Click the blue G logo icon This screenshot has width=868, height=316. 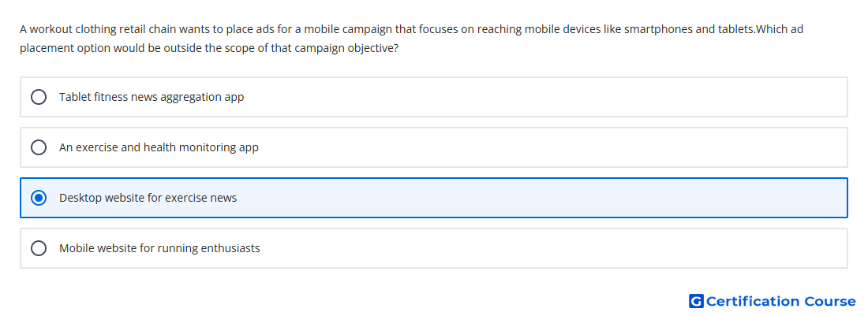[x=696, y=301]
